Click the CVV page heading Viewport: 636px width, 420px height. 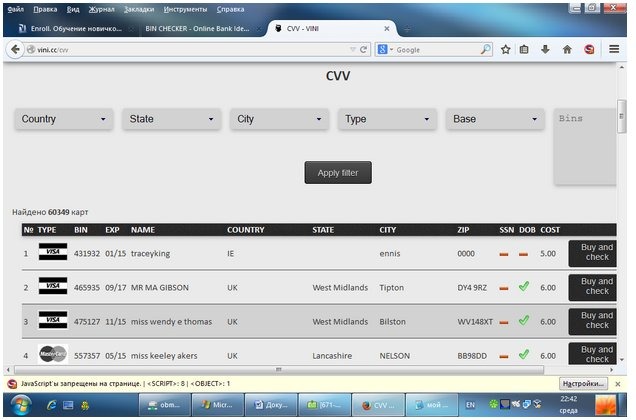pos(338,76)
